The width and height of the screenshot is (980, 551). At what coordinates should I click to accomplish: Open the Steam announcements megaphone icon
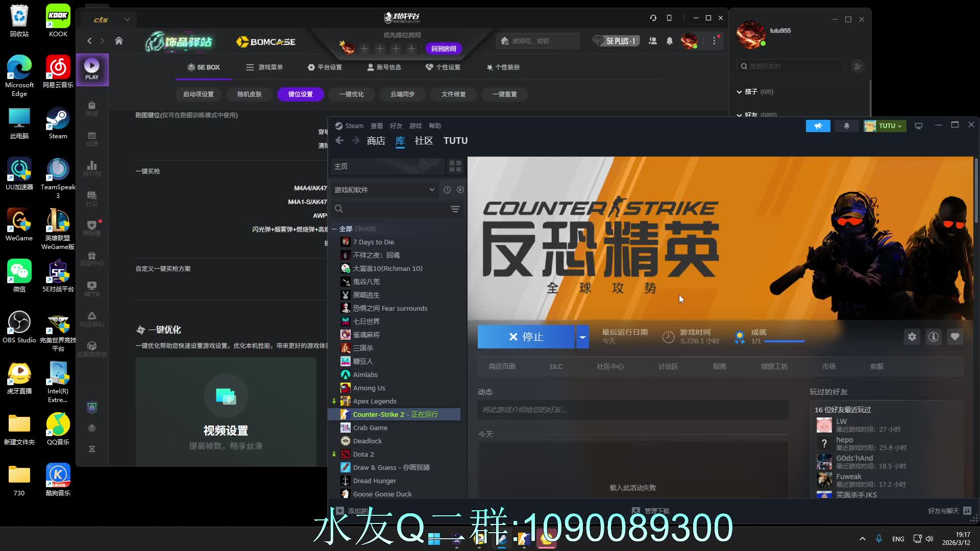(818, 126)
